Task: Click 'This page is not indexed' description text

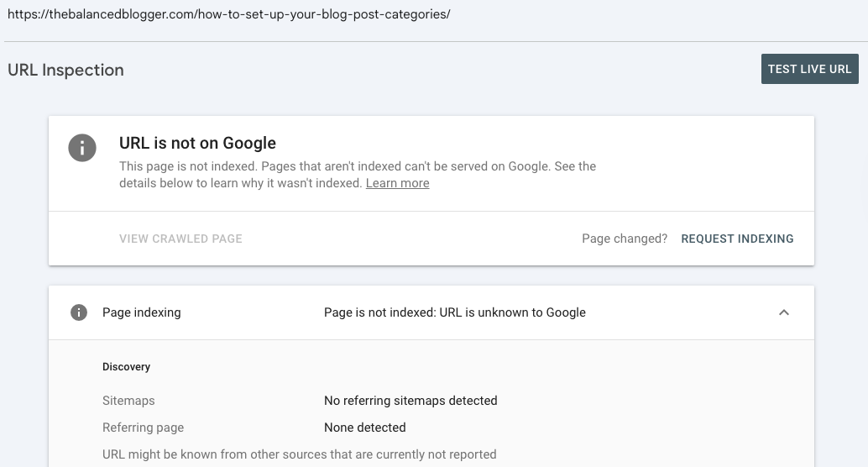Action: 357,166
